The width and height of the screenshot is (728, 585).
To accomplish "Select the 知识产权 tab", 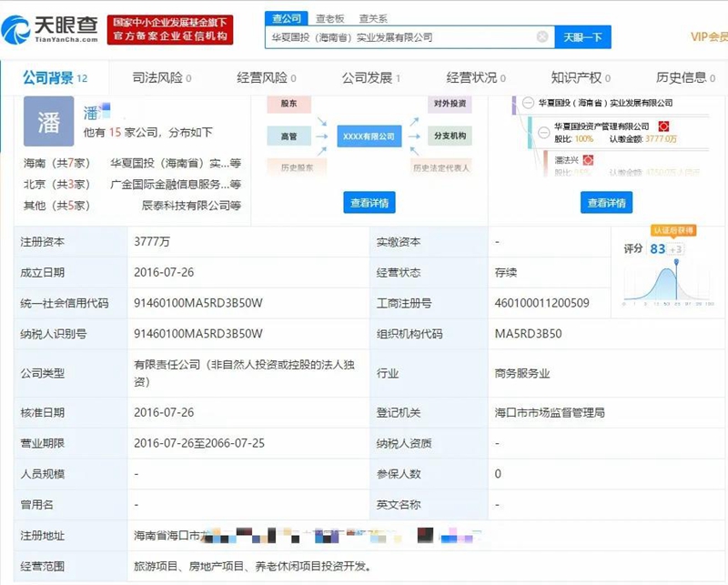I will pos(581,77).
